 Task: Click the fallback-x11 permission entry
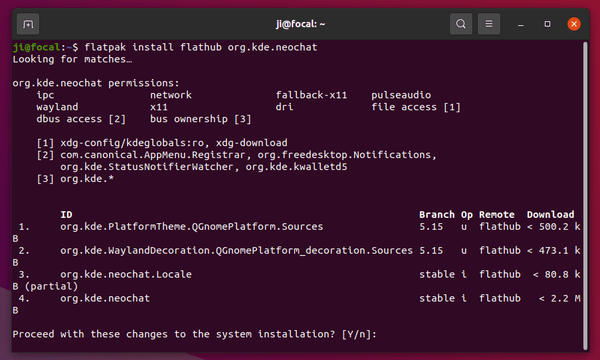coord(311,95)
